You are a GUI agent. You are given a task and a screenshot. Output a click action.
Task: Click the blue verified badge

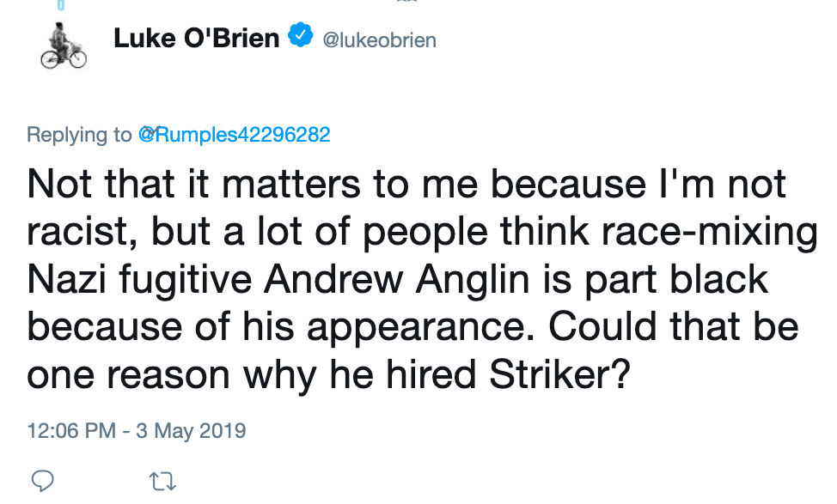[x=301, y=38]
